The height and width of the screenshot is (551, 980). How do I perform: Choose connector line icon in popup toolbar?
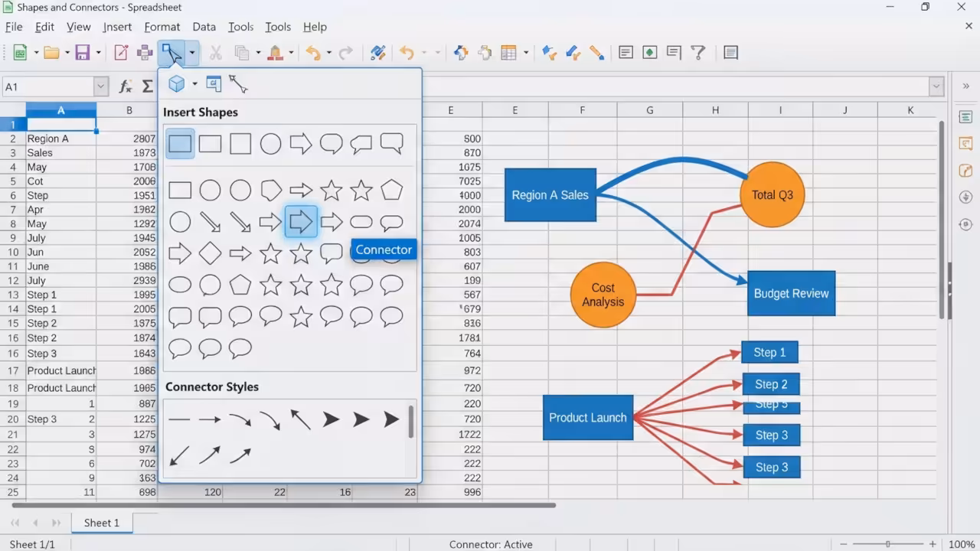click(x=238, y=83)
